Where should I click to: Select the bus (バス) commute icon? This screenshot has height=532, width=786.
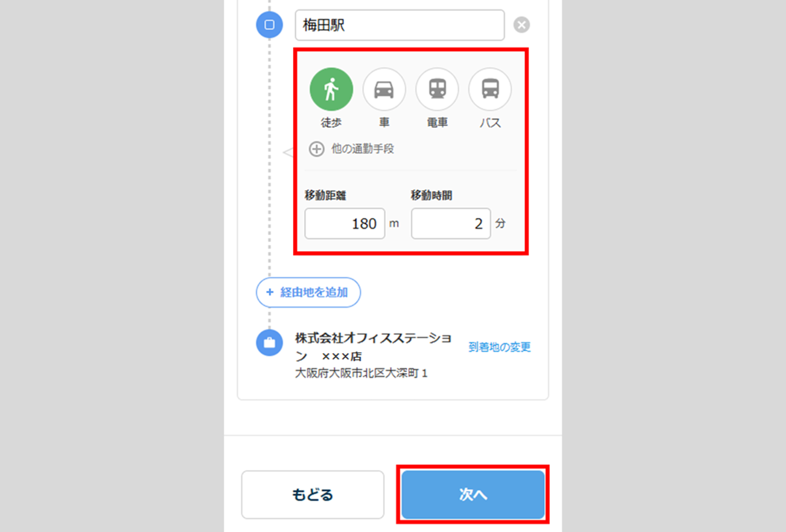pyautogui.click(x=490, y=89)
